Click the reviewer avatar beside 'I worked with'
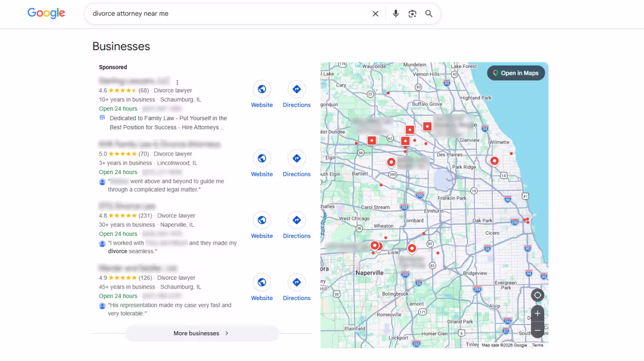The width and height of the screenshot is (644, 361). [102, 244]
